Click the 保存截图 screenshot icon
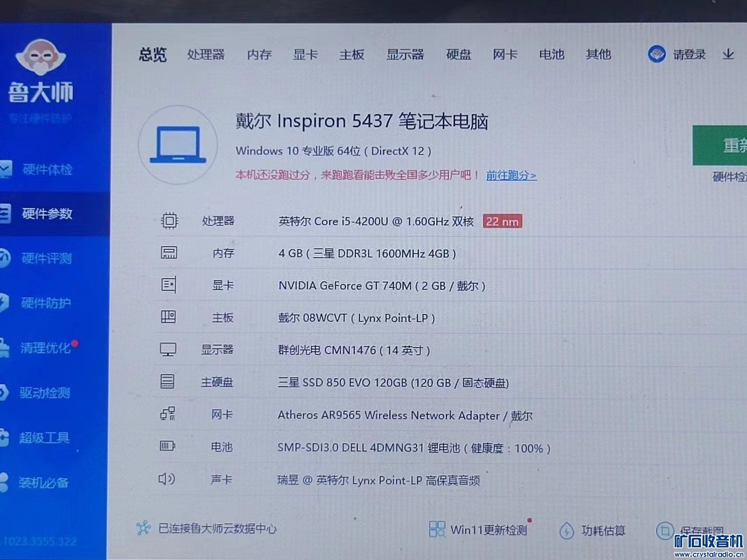 tap(665, 531)
